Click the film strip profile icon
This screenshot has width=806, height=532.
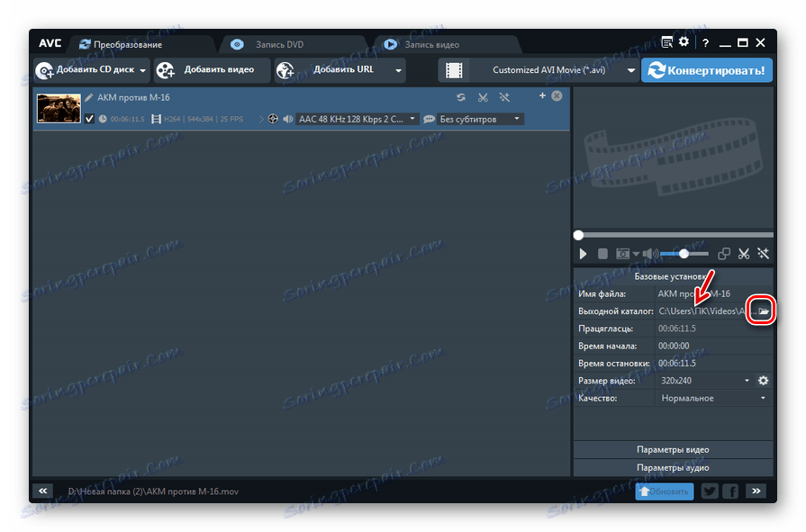coord(454,70)
